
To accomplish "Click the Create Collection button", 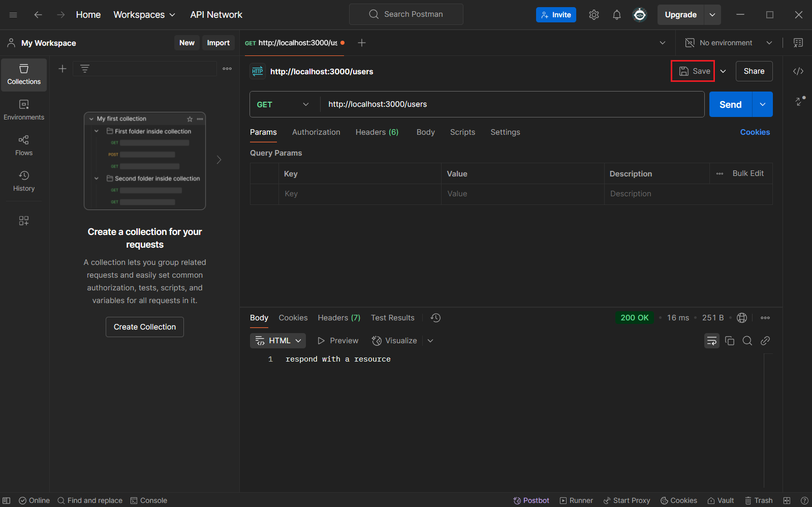I will 145,327.
